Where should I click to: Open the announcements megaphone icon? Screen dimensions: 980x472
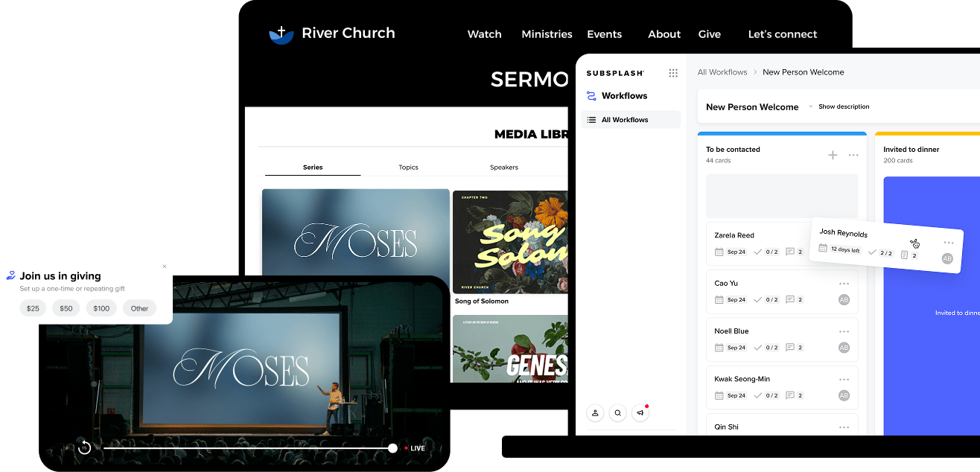[x=640, y=412]
